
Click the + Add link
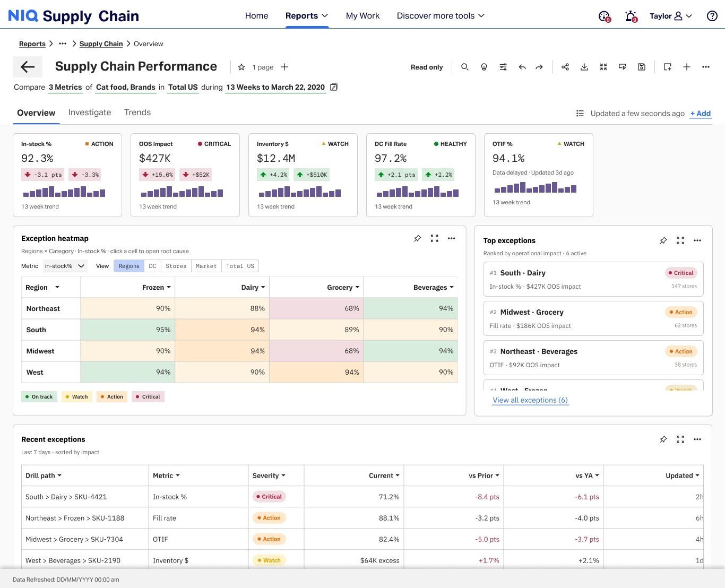701,114
